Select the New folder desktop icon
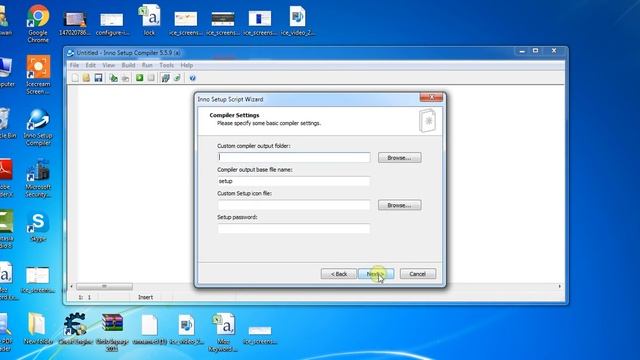 tap(38, 329)
